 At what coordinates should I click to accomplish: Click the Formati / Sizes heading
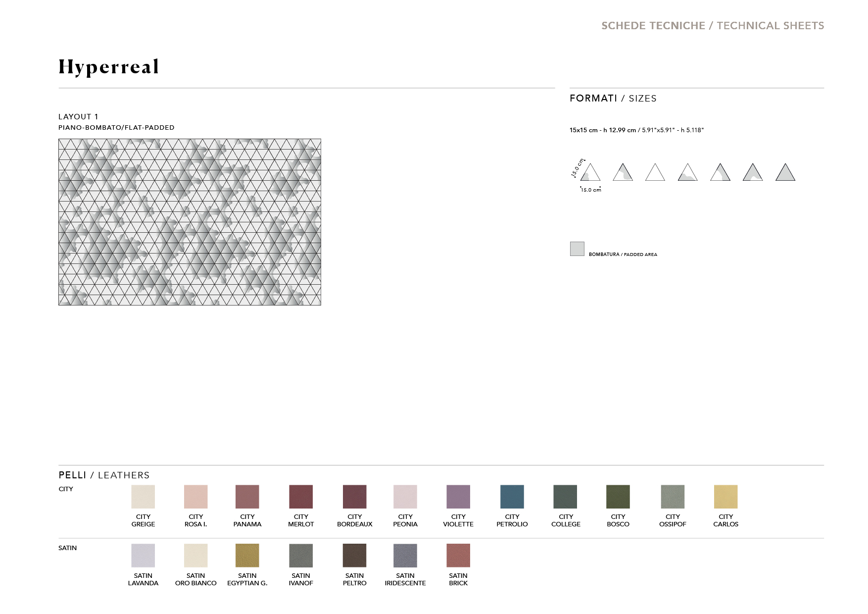(x=613, y=98)
